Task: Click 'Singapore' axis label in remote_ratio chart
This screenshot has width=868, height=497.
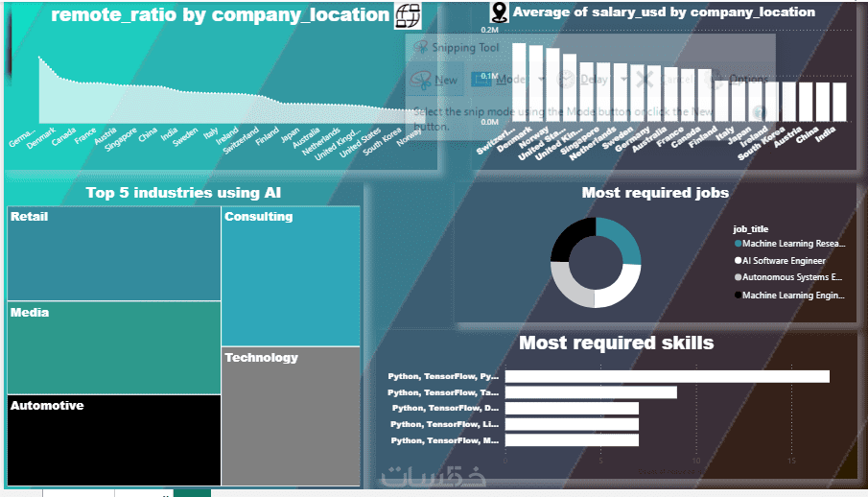Action: click(120, 141)
